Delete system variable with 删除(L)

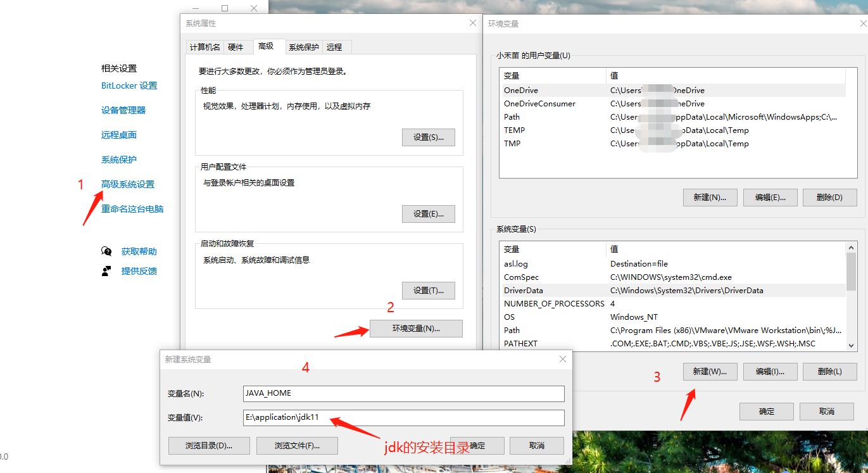pyautogui.click(x=829, y=372)
